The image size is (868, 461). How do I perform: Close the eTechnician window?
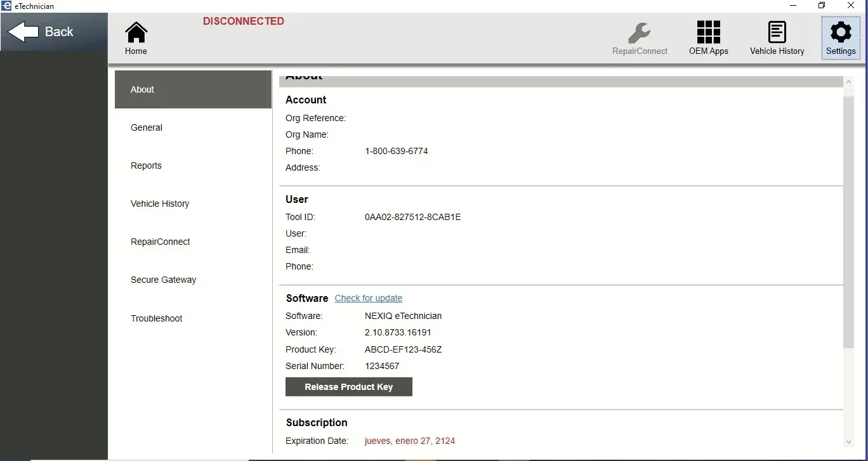point(852,6)
